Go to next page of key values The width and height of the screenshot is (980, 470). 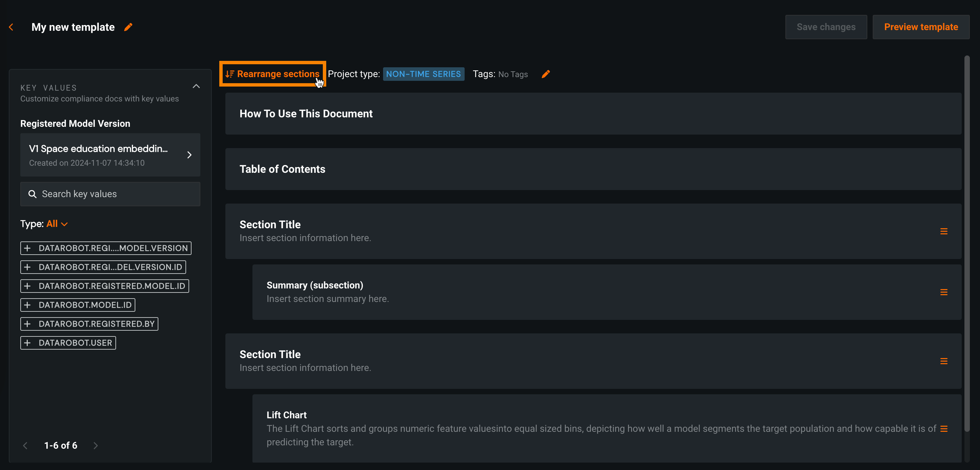(95, 445)
